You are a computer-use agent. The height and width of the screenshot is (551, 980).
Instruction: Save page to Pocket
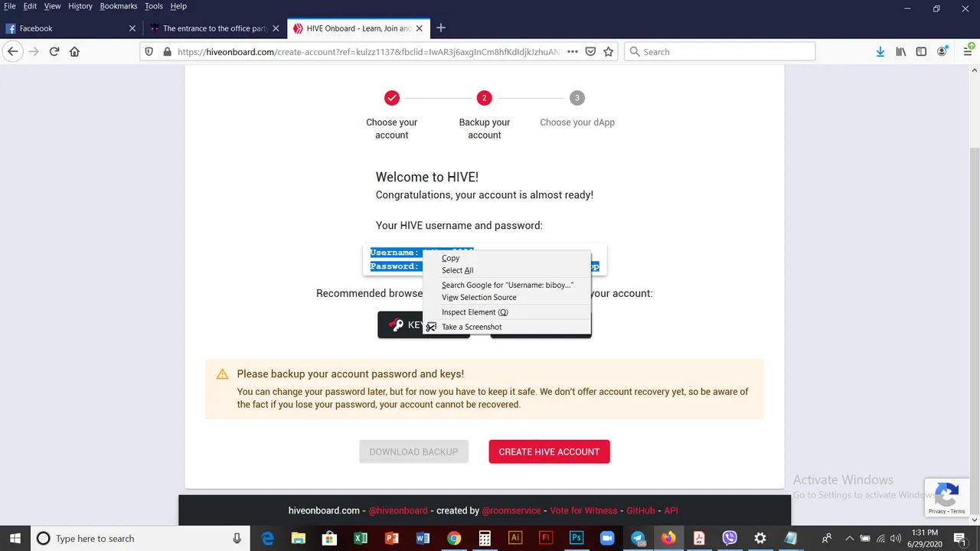[590, 51]
